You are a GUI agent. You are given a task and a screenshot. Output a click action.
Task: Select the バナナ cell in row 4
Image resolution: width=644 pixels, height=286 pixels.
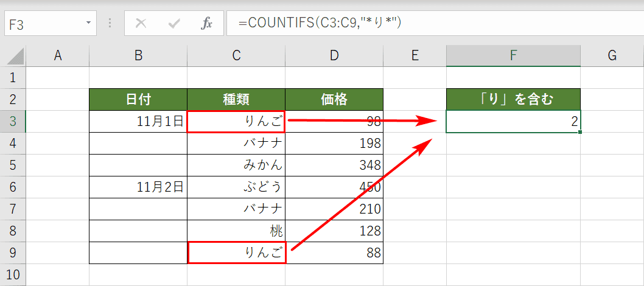[x=236, y=143]
